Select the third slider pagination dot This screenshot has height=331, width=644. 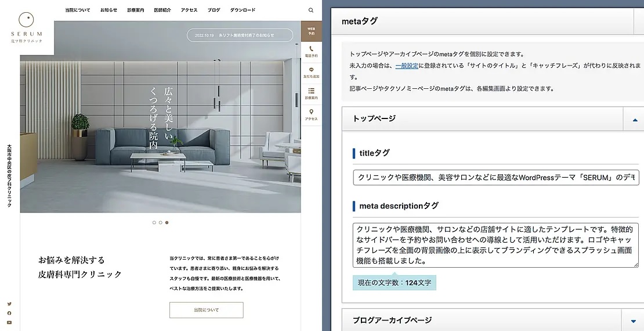click(x=167, y=222)
